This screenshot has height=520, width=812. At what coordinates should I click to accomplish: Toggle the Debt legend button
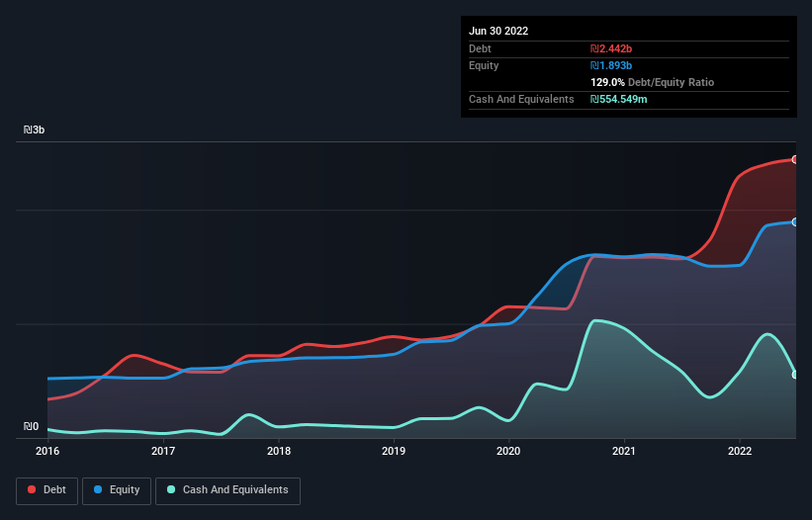click(x=46, y=490)
